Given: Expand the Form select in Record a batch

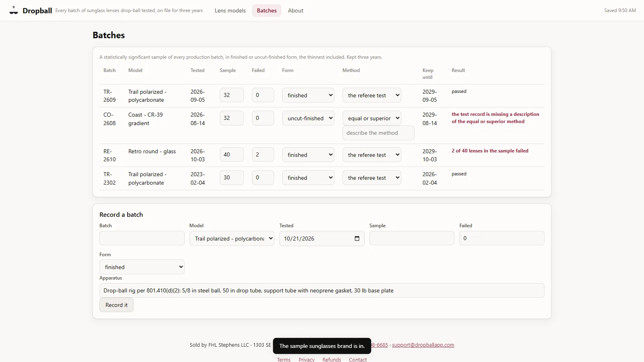Looking at the screenshot, I should [142, 267].
